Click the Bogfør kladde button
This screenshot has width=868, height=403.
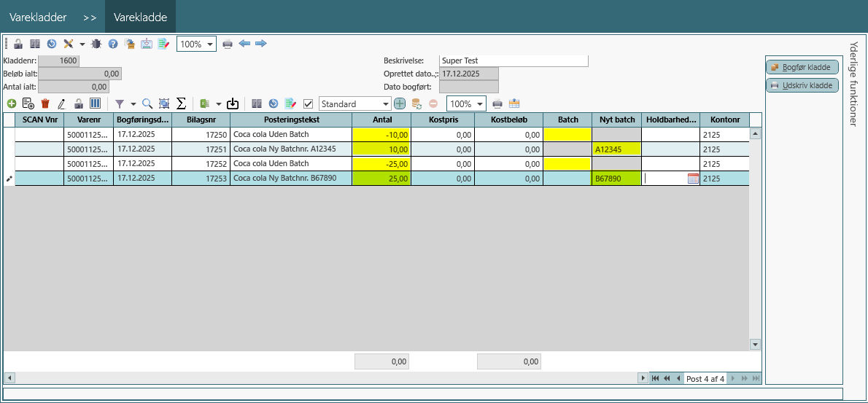point(802,67)
